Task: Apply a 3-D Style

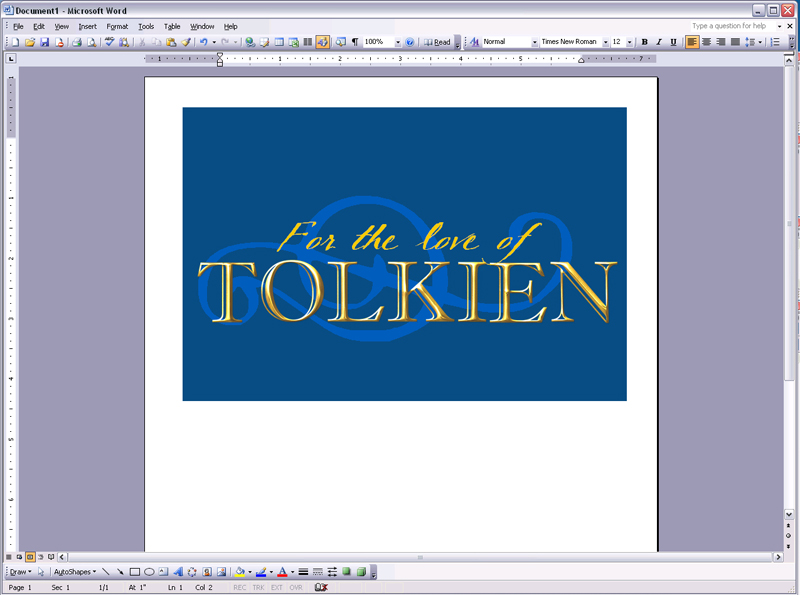Action: pyautogui.click(x=361, y=572)
